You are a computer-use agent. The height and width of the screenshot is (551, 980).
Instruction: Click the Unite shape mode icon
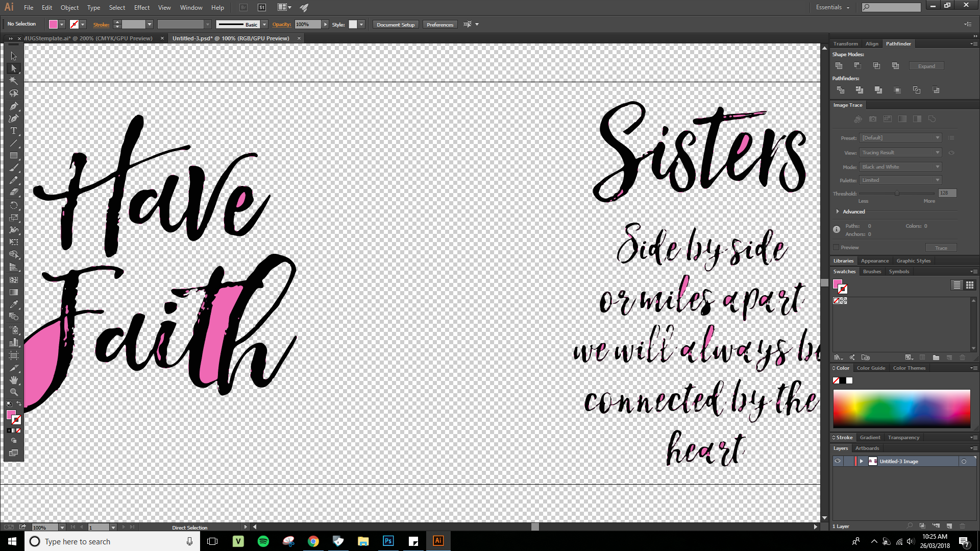pyautogui.click(x=839, y=66)
